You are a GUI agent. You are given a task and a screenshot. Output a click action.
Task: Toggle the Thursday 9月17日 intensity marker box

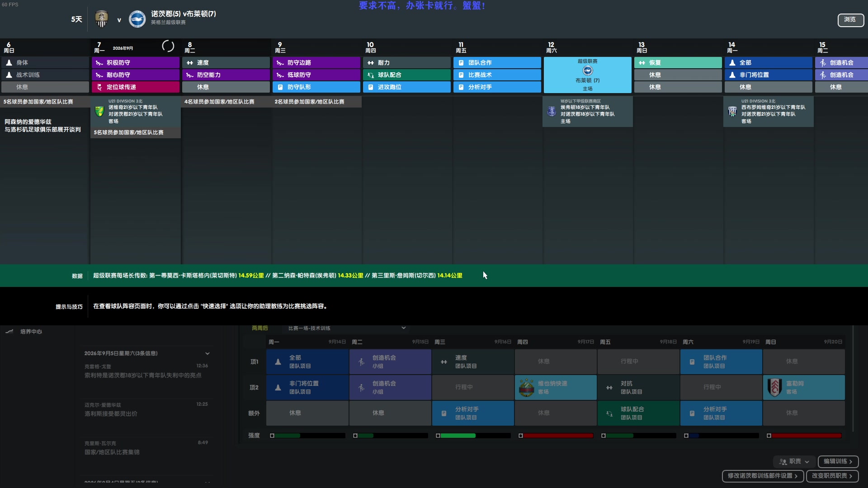click(521, 436)
